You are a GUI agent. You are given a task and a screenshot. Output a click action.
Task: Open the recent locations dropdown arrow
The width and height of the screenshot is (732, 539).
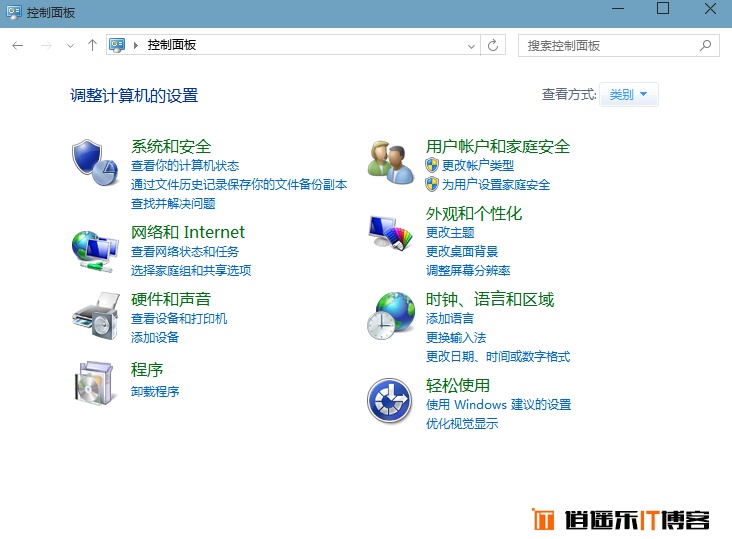(70, 46)
